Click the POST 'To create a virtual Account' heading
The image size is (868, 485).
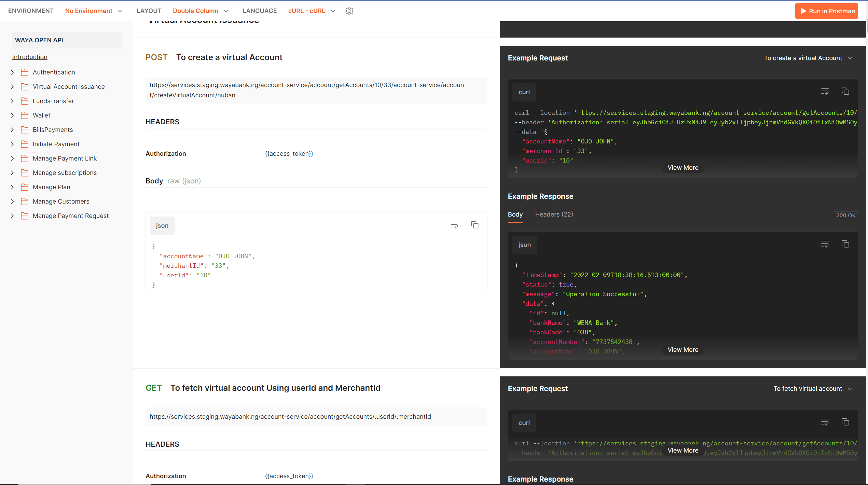point(214,57)
